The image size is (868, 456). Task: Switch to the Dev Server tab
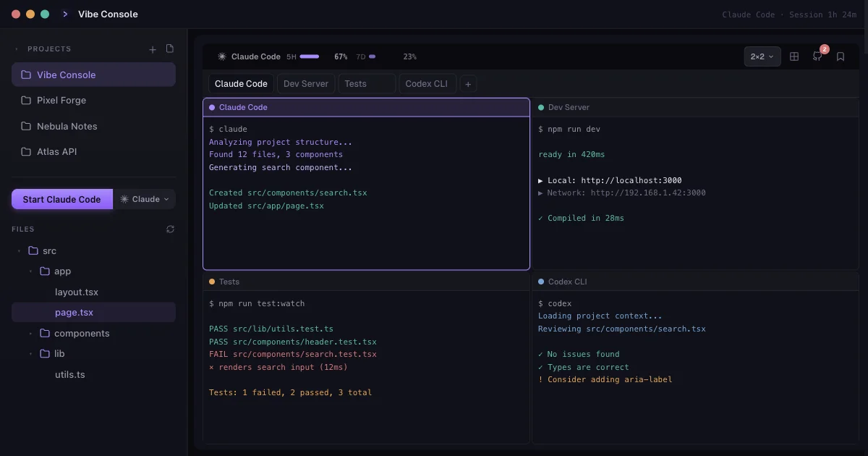click(x=306, y=84)
